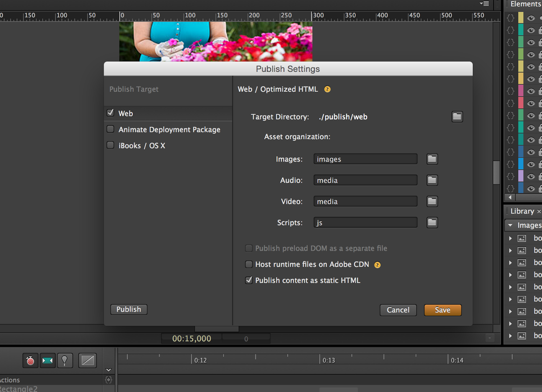Check iBooks / OS X target
This screenshot has width=542, height=392.
110,145
